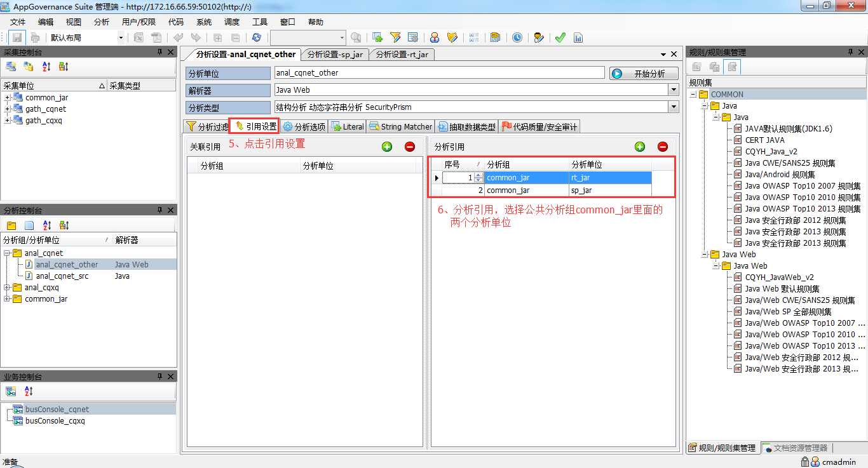Click the save icon in main toolbar
This screenshot has height=468, width=868.
(17, 37)
